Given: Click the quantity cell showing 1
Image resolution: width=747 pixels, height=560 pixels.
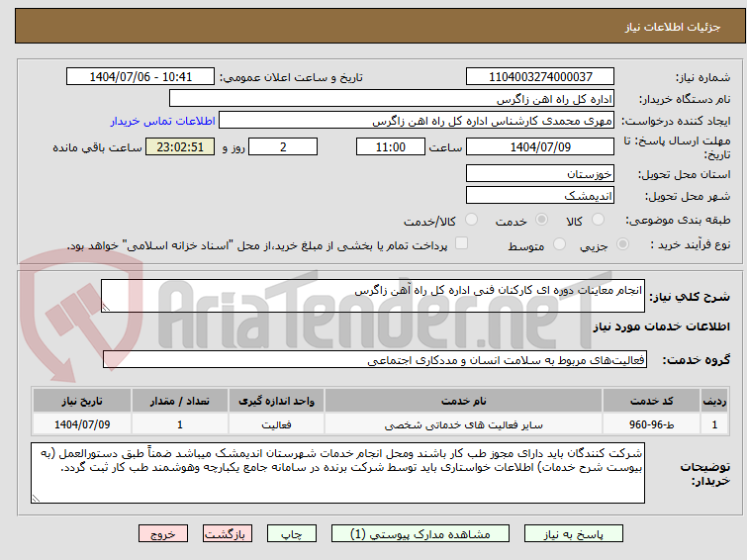Looking at the screenshot, I should tap(180, 424).
